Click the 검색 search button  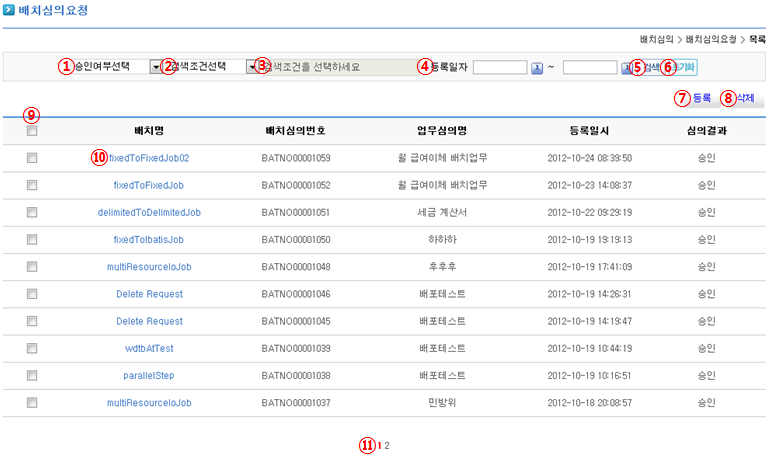(652, 68)
